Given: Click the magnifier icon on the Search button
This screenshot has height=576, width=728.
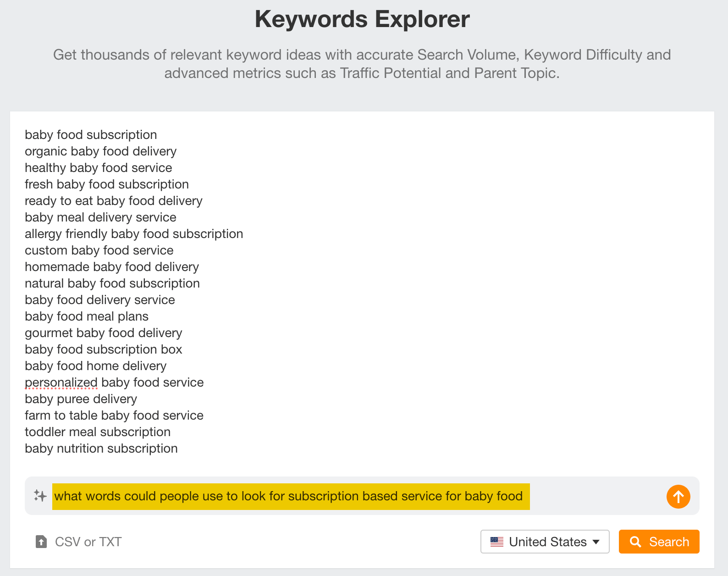Looking at the screenshot, I should click(636, 542).
